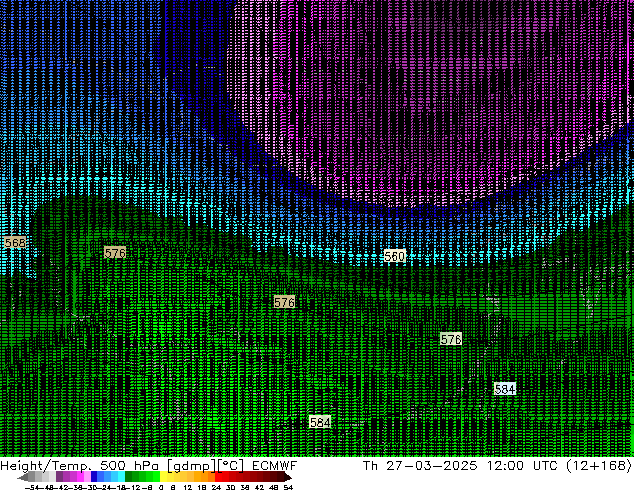Click the ECMWF model name
The height and width of the screenshot is (490, 634).
point(275,465)
